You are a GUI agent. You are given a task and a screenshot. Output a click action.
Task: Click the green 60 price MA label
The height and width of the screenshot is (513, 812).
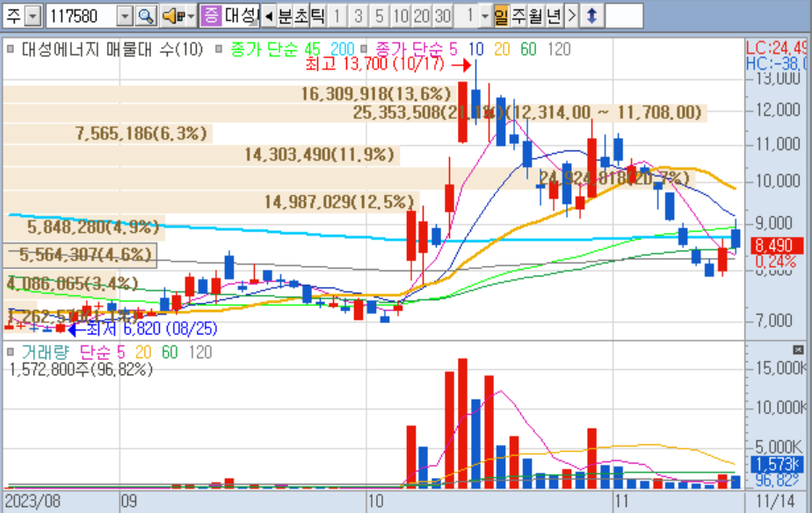pos(528,49)
